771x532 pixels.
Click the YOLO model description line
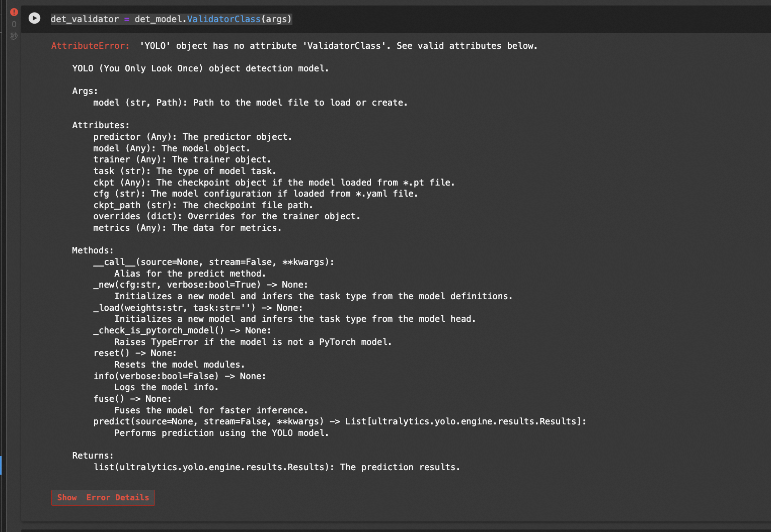point(200,68)
